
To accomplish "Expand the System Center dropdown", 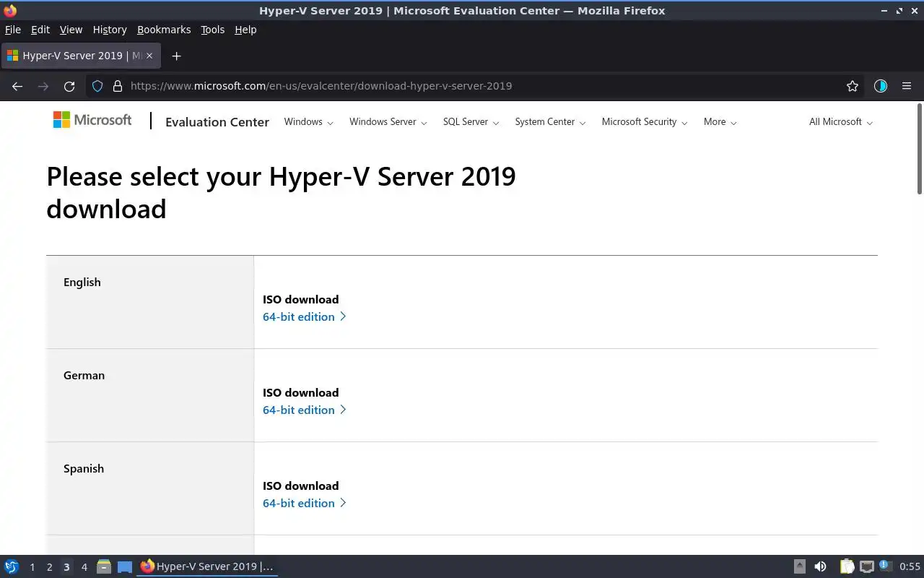I will coord(550,122).
